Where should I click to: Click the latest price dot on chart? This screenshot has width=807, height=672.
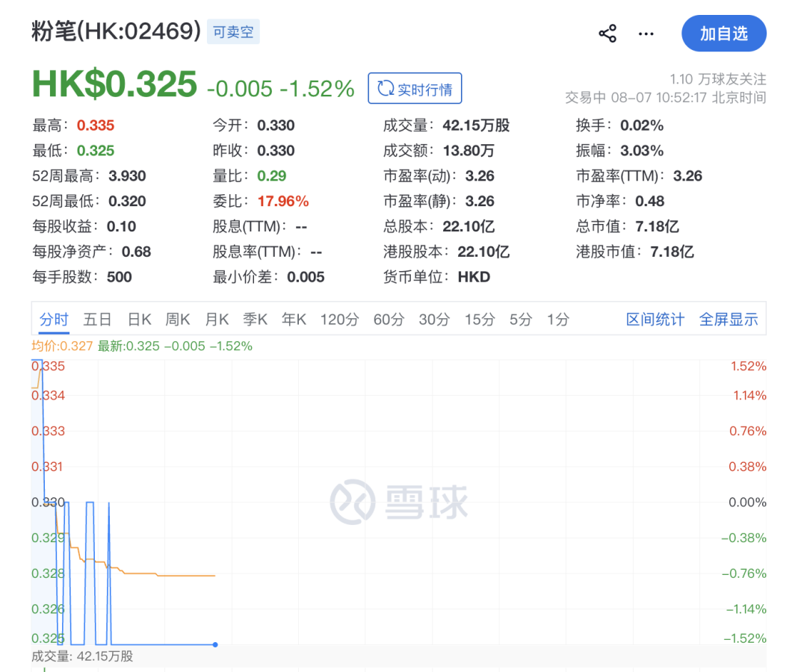[215, 644]
